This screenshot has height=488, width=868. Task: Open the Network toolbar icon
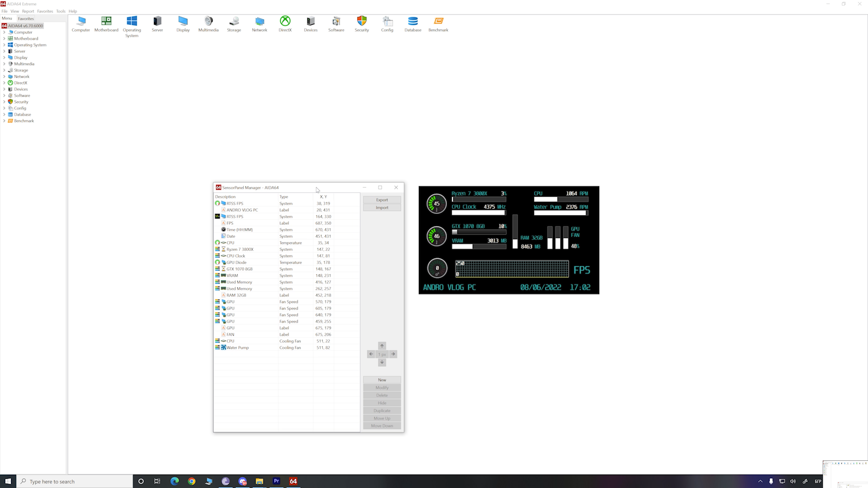coord(260,24)
